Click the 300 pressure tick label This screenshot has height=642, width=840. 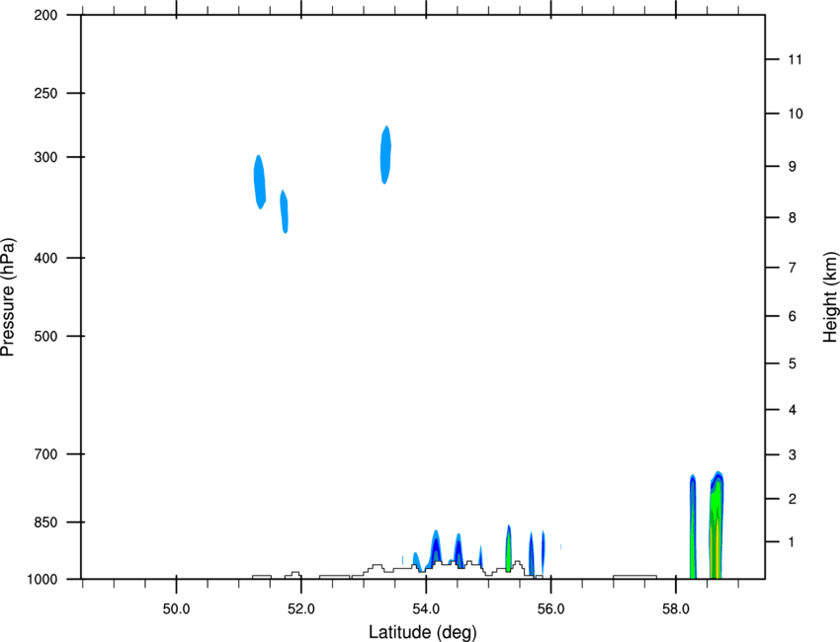coord(45,157)
